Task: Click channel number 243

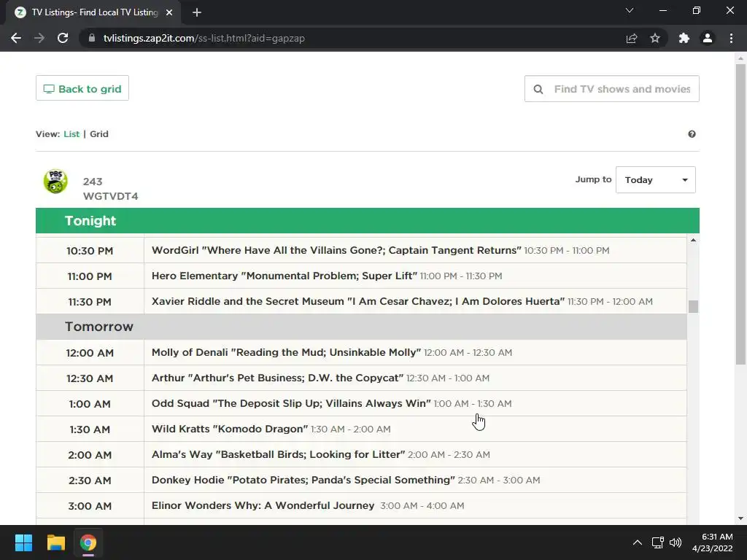Action: (93, 182)
